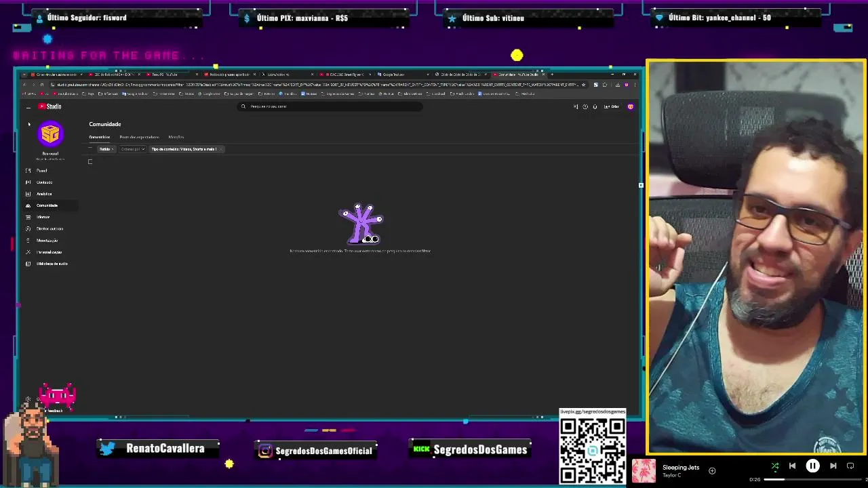The image size is (868, 488).
Task: Click the Personalização magic wand icon
Action: click(28, 252)
